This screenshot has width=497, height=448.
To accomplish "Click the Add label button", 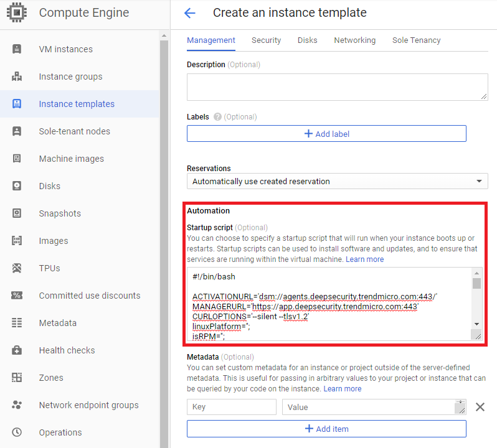I will 326,134.
